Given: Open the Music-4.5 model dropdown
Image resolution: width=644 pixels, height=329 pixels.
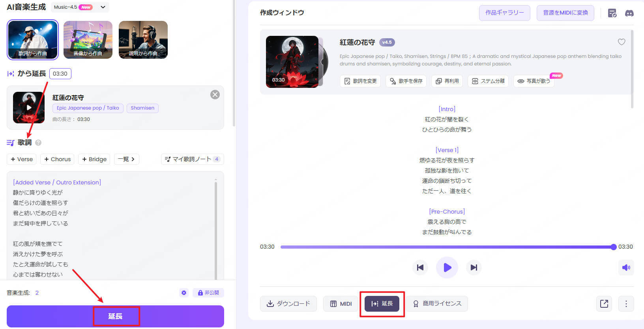Looking at the screenshot, I should point(80,7).
